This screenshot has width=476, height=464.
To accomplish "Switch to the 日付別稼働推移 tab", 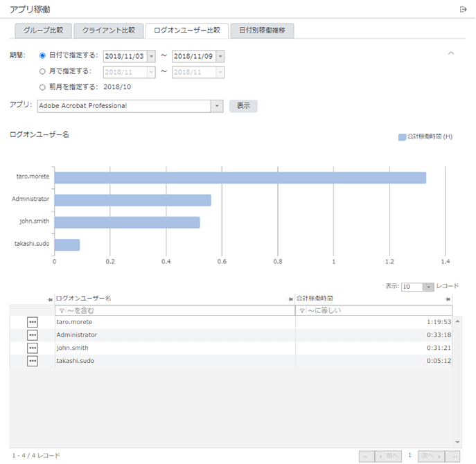I will click(262, 30).
